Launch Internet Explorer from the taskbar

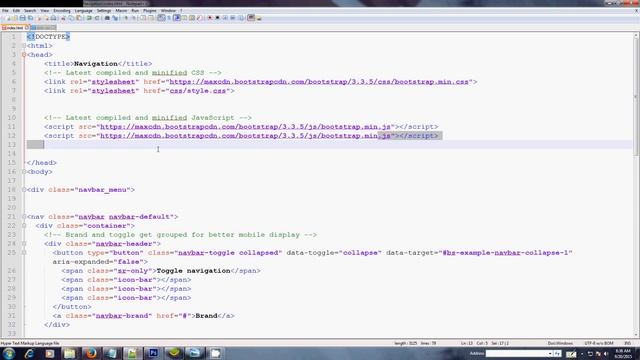pyautogui.click(x=29, y=353)
